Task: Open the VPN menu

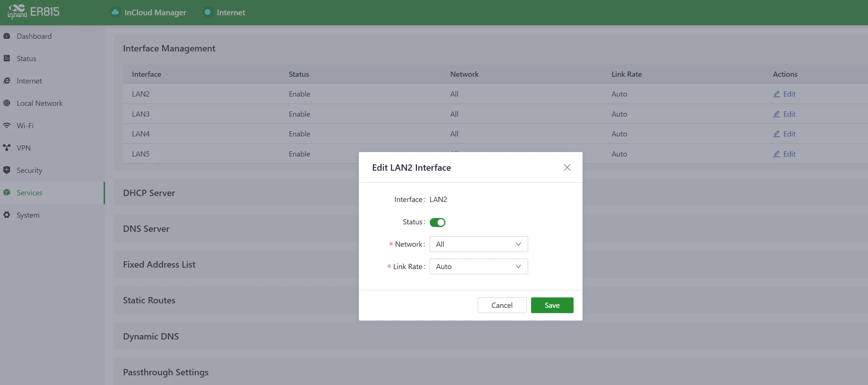Action: click(x=52, y=148)
